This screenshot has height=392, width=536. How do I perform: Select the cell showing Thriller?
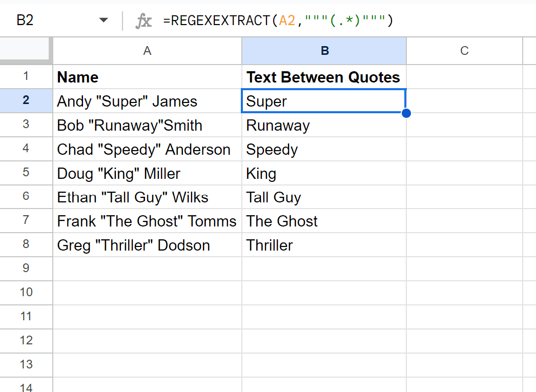tap(324, 245)
